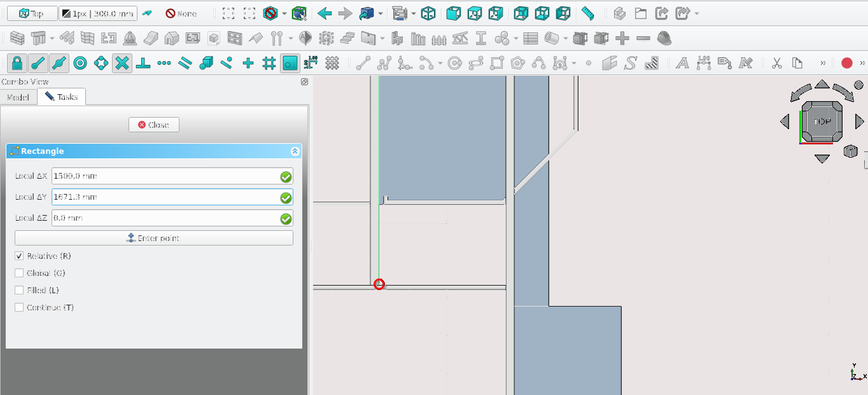Screen dimensions: 868x395
Task: Open the Tasks tab
Action: (62, 97)
